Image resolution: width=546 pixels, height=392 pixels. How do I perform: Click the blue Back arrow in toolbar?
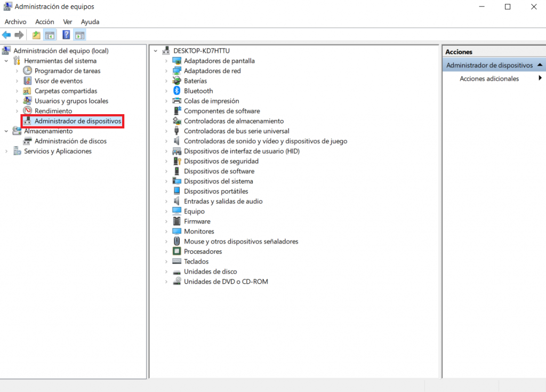(6, 35)
